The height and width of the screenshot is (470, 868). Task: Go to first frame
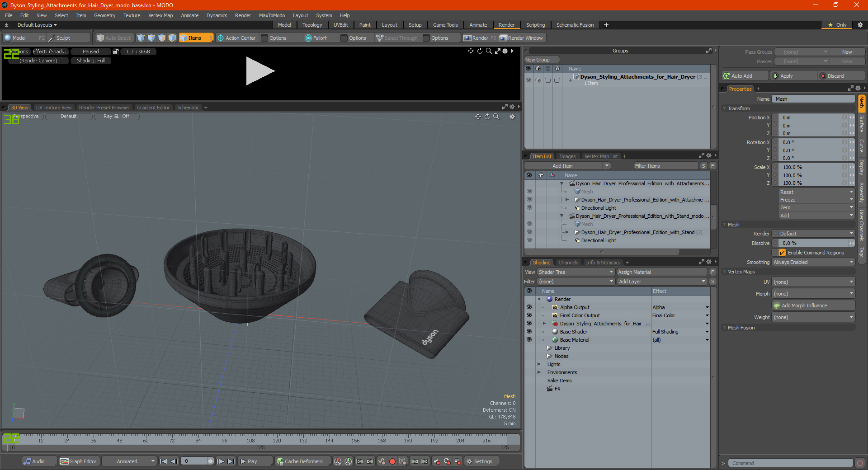point(164,461)
